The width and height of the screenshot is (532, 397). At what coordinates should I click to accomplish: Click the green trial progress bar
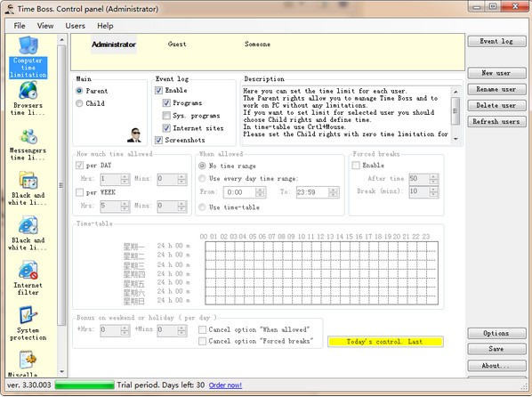[x=85, y=385]
